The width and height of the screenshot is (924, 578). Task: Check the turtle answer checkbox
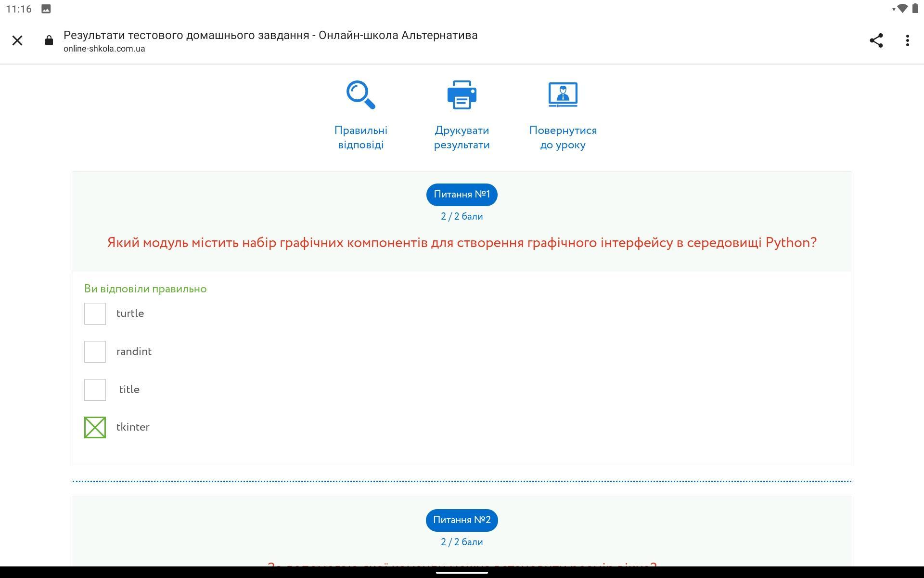pyautogui.click(x=95, y=314)
